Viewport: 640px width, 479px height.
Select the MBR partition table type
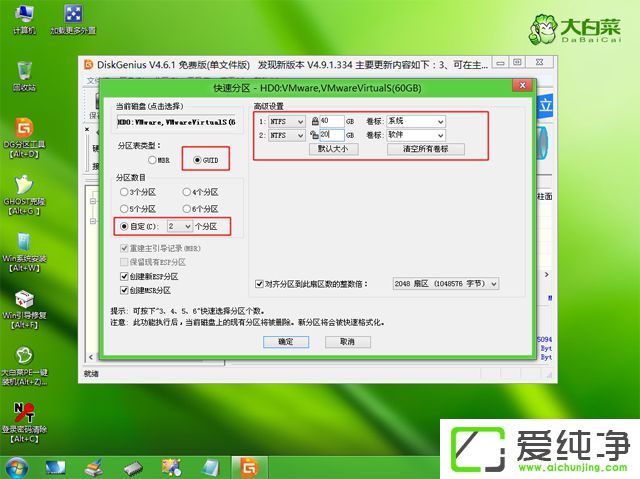[153, 159]
